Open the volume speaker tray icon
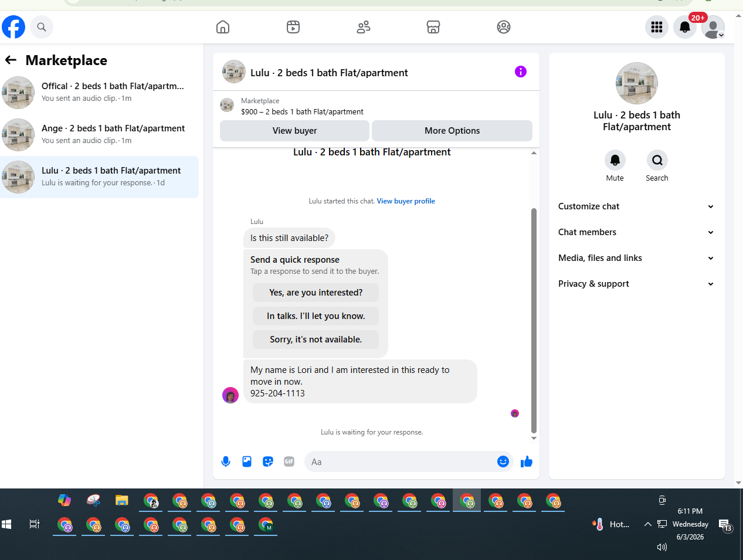Screen dimensions: 743x560 [662, 547]
